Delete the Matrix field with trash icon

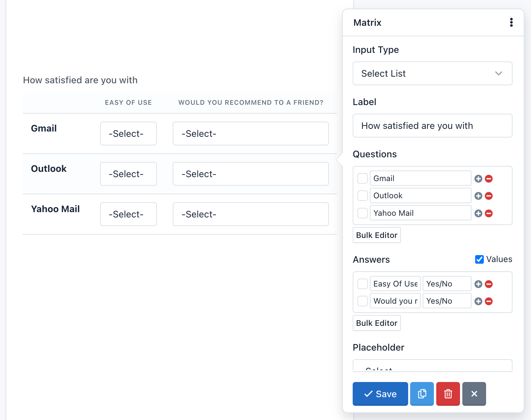click(448, 394)
